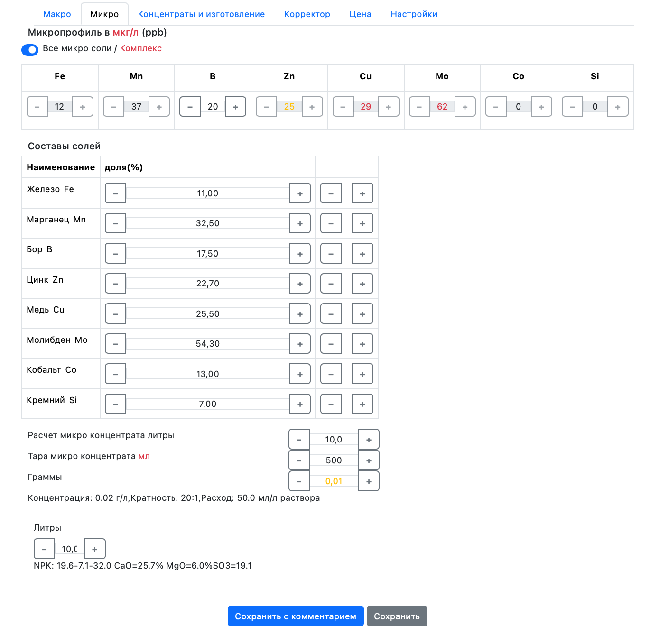The height and width of the screenshot is (644, 669).
Task: Open the Концентраты и изготовление tab
Action: click(x=201, y=14)
